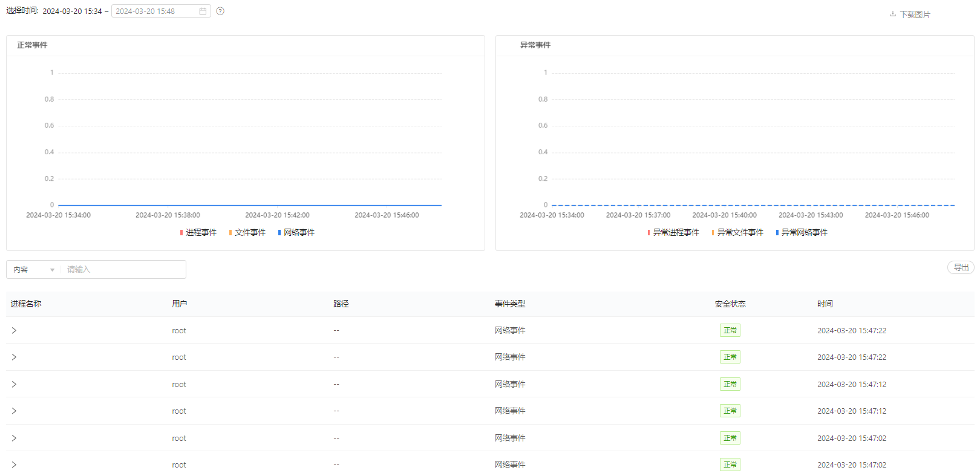Click the help question mark icon
Screen dimensions: 980x476
(220, 11)
